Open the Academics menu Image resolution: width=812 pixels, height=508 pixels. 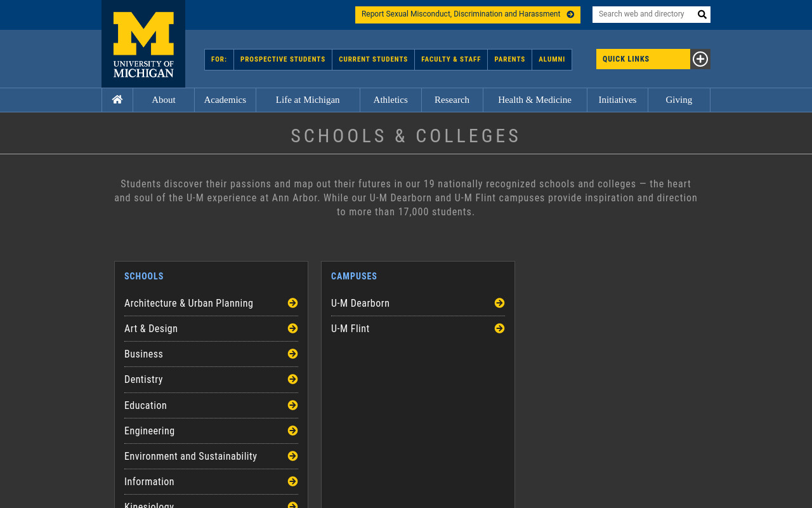tap(225, 100)
